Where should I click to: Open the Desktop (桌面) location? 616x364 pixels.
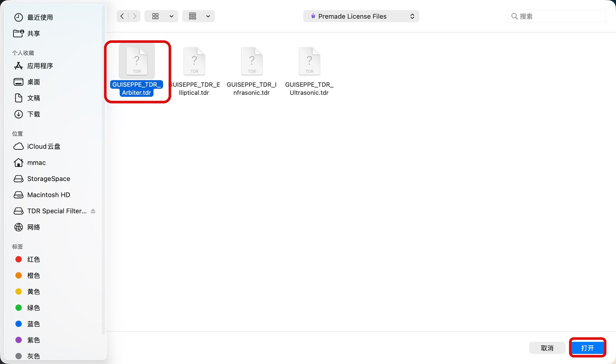[27, 82]
